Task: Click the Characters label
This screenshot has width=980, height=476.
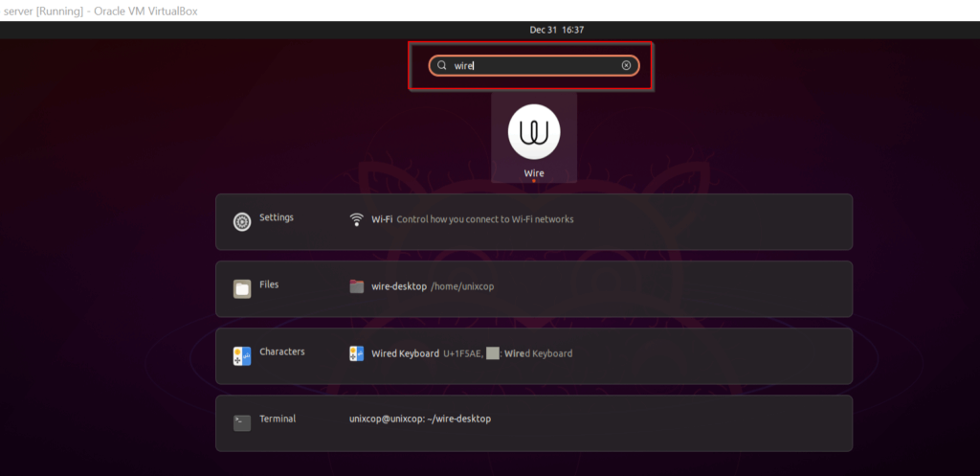Action: point(282,351)
